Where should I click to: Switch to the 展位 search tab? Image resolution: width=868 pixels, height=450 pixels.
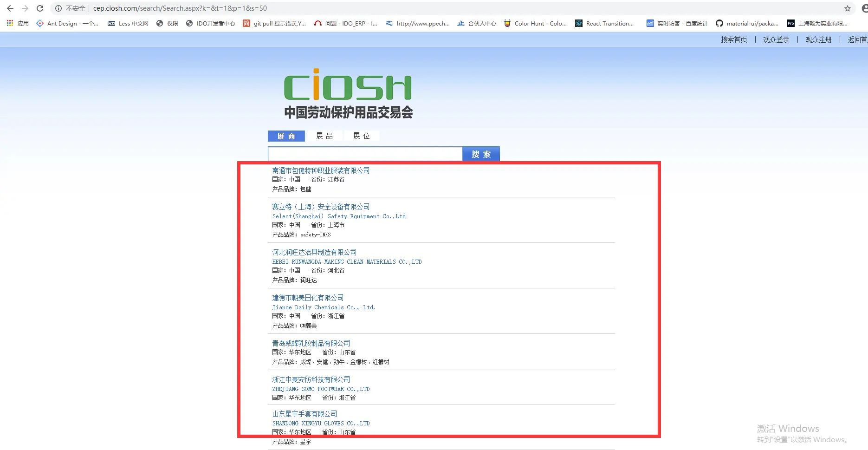(x=362, y=136)
